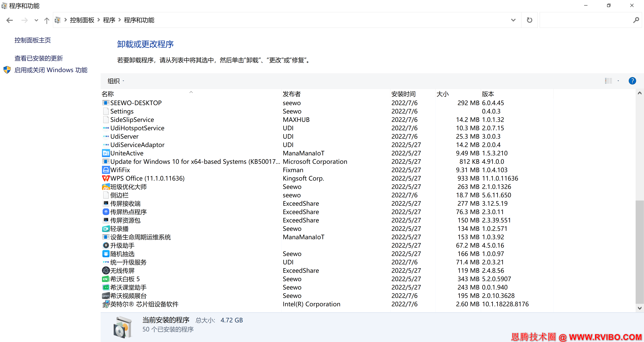Screen dimensions: 644x342
Task: Select WifiFix program icon
Action: [106, 170]
